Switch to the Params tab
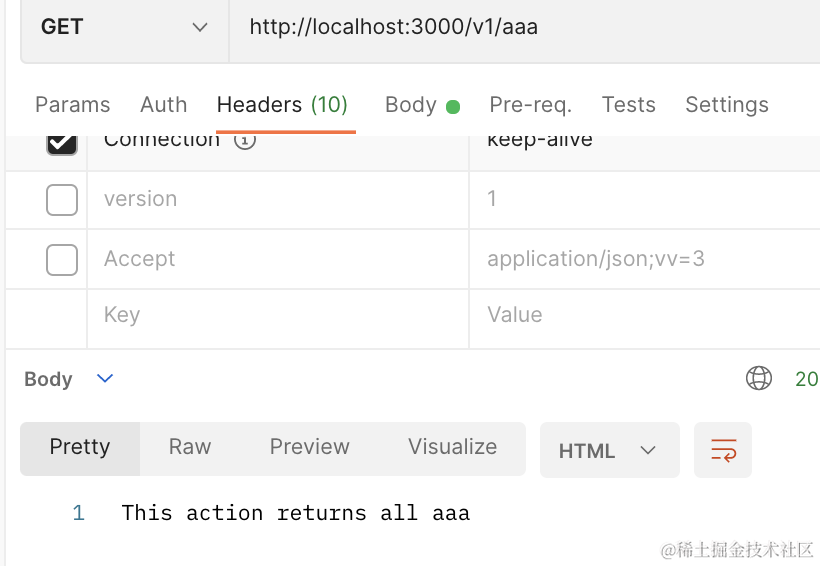Viewport: 820px width, 566px height. tap(72, 105)
